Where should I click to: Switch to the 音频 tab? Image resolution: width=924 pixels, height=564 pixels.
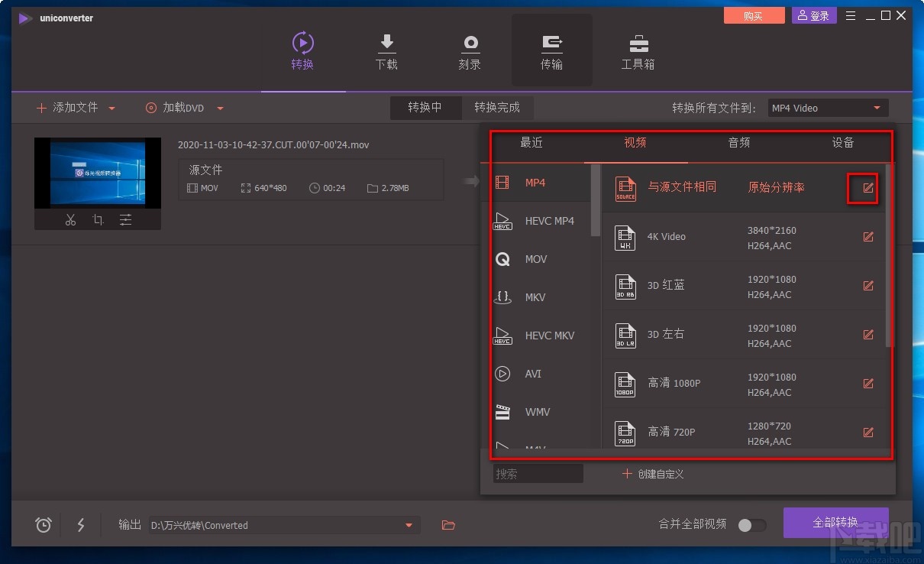coord(738,142)
